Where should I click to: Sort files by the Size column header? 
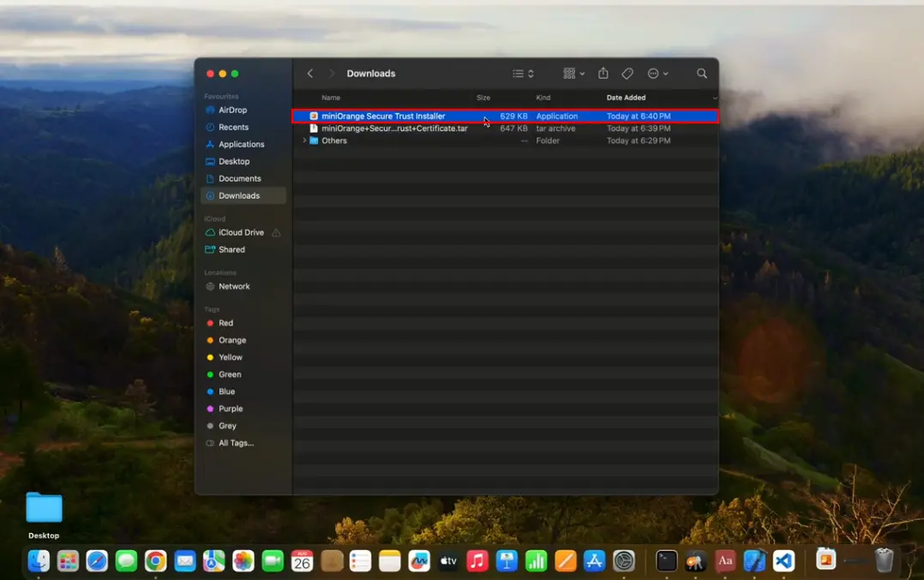pos(483,98)
